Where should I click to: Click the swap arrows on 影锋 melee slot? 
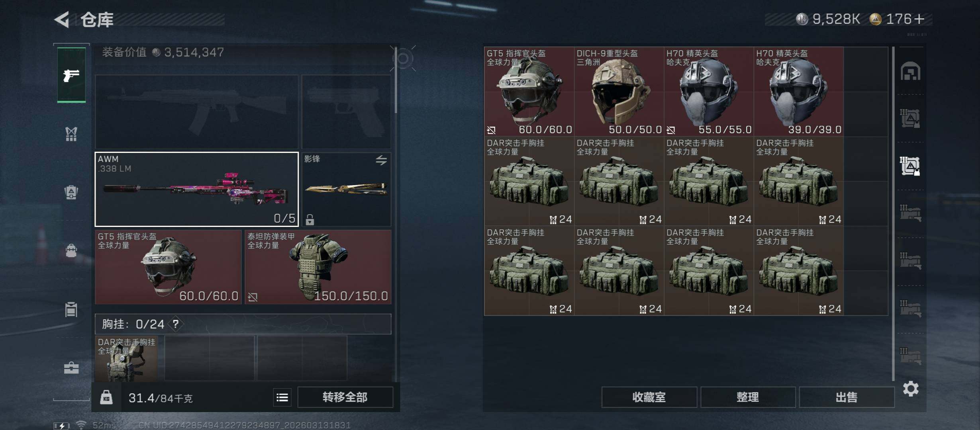pos(381,160)
